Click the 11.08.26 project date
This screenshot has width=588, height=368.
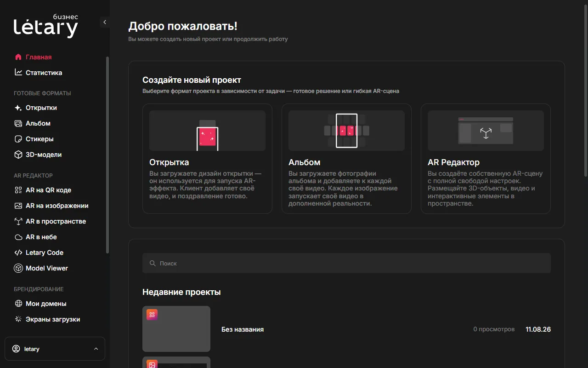(538, 329)
